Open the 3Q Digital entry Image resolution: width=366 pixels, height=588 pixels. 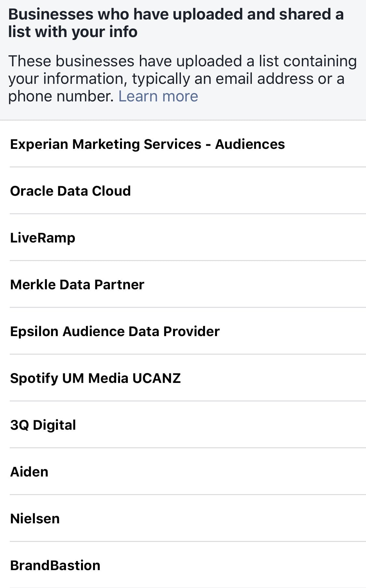click(x=43, y=425)
